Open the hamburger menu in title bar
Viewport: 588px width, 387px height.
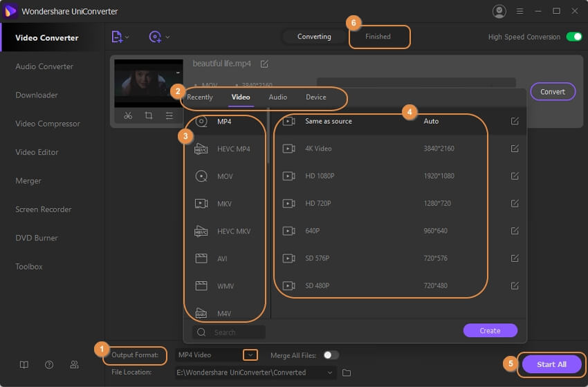click(x=520, y=11)
